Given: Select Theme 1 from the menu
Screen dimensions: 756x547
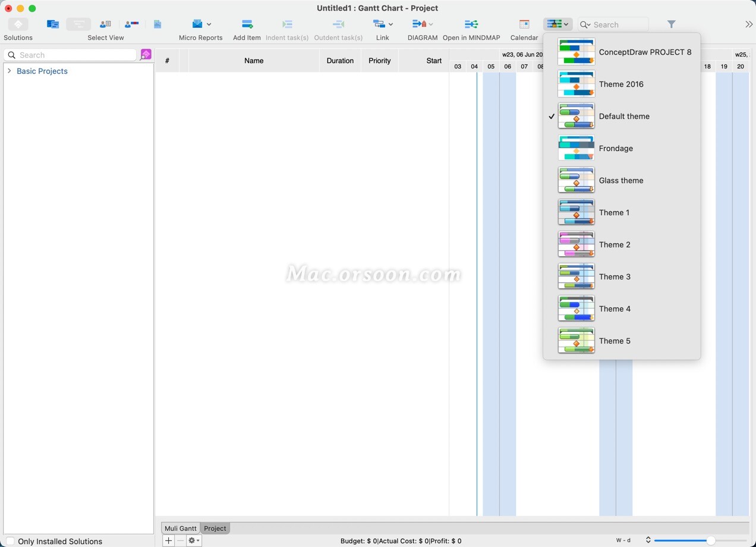Looking at the screenshot, I should tap(622, 212).
